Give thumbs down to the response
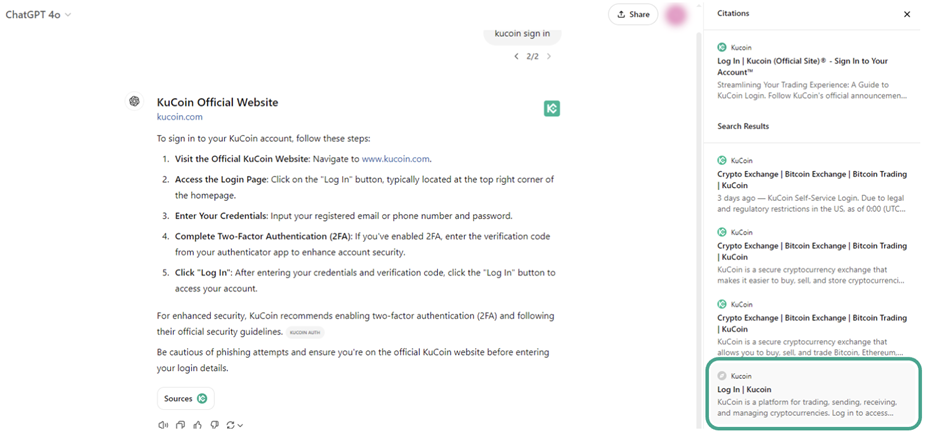Screen dimensions: 939x441 coord(214,425)
